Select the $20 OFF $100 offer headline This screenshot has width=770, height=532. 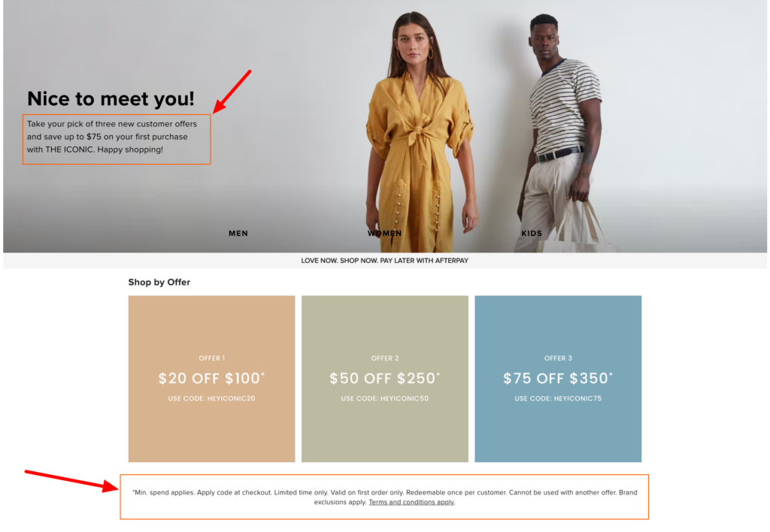(211, 379)
